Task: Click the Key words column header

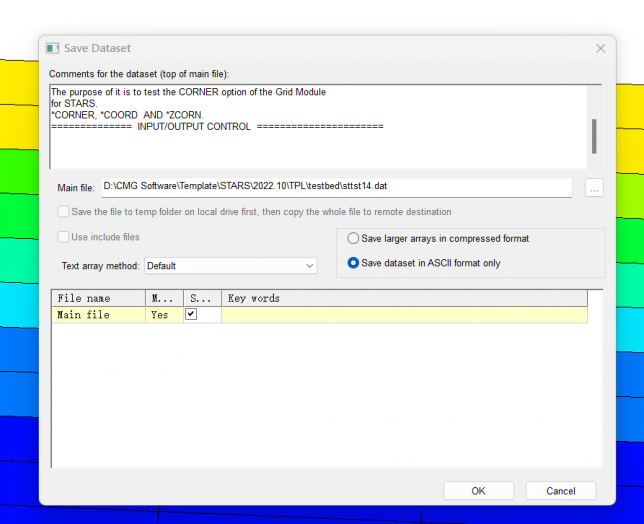Action: 400,298
